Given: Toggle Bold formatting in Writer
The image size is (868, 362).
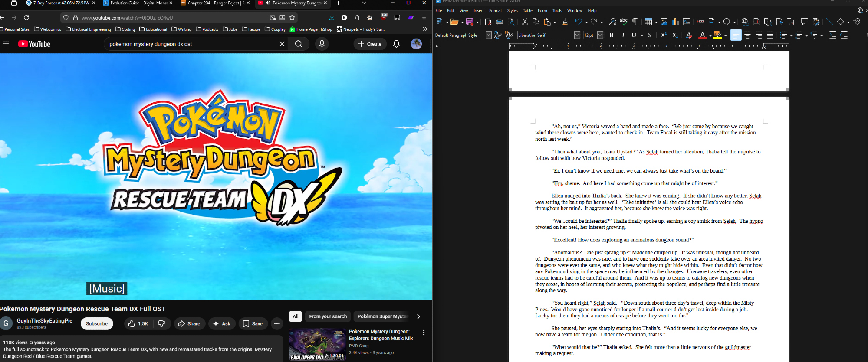Looking at the screenshot, I should (612, 35).
